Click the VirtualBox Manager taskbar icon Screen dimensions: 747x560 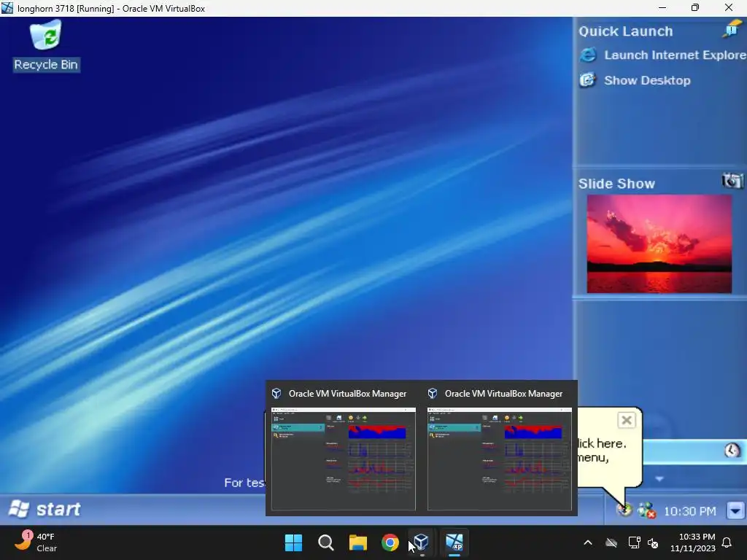tap(422, 542)
